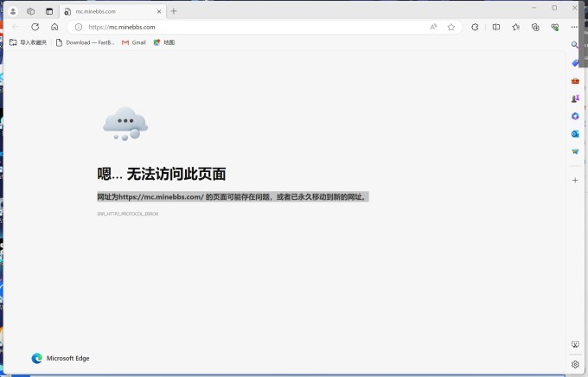Open sidebar screen capture icon at bottom
Viewport: 588px width, 377px height.
(575, 344)
